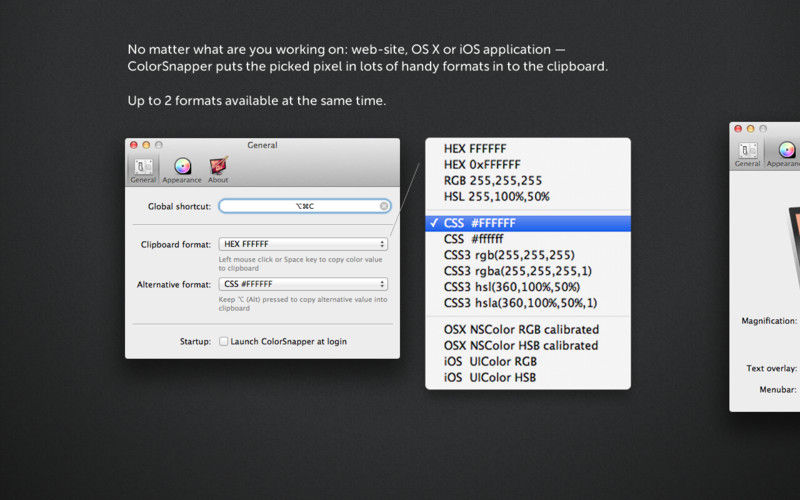800x500 pixels.
Task: Select checked CSS #FFFFFF uppercase entry
Action: (x=528, y=223)
